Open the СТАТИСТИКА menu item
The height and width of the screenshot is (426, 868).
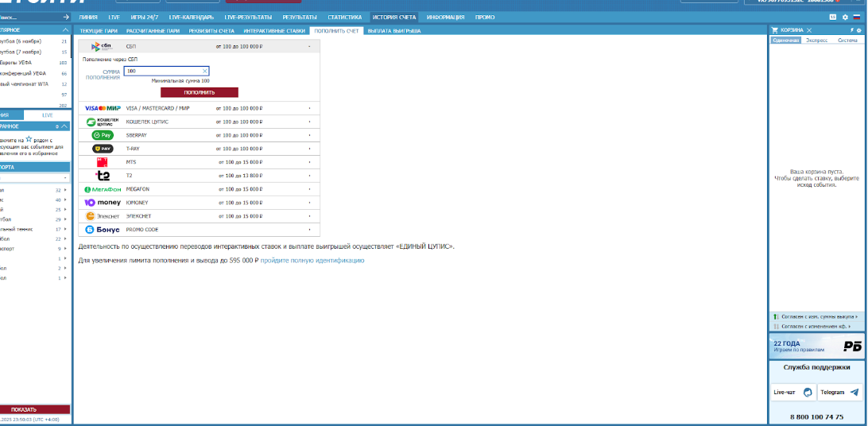point(344,17)
